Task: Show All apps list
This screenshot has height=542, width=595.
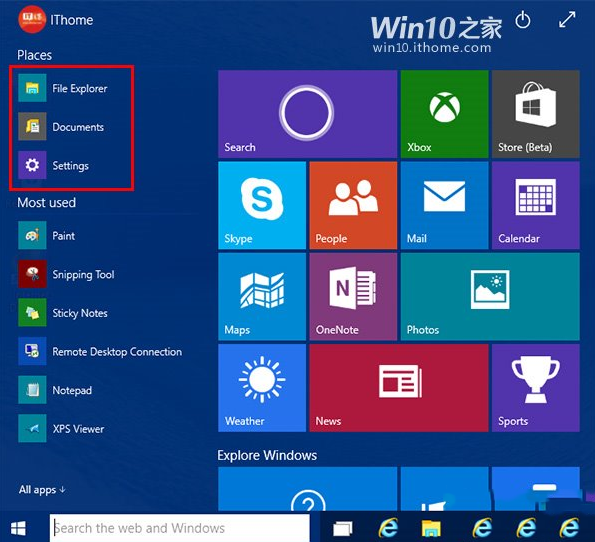Action: 42,490
